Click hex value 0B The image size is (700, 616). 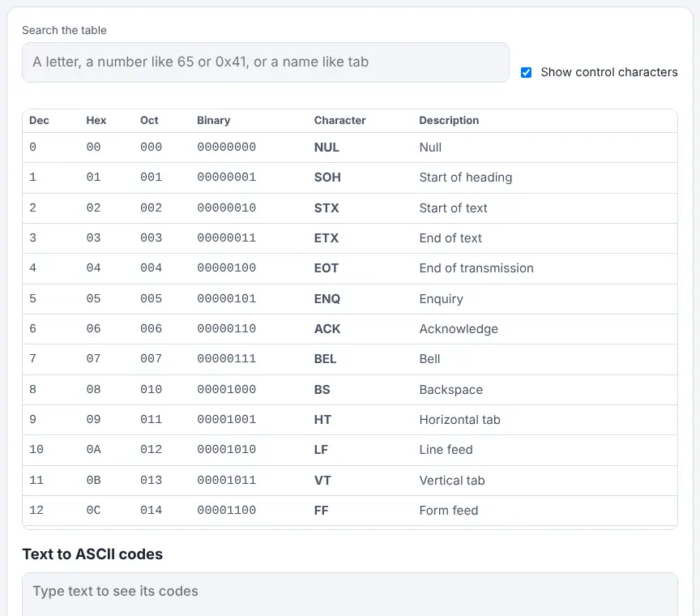(x=93, y=480)
